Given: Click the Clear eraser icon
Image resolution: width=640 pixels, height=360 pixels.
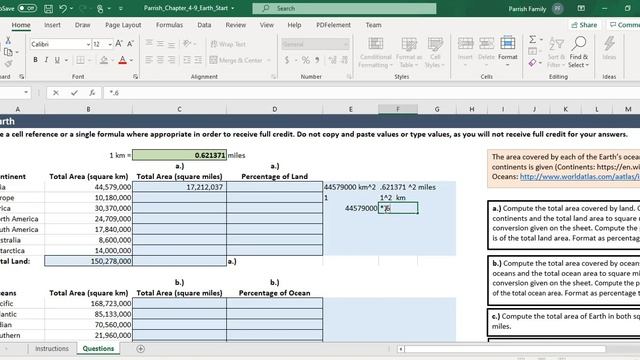Looking at the screenshot, I should tap(533, 63).
